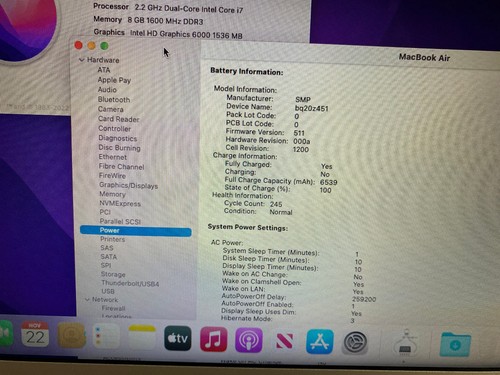
Task: Click the Hardware heading in the sidebar
Action: point(103,60)
